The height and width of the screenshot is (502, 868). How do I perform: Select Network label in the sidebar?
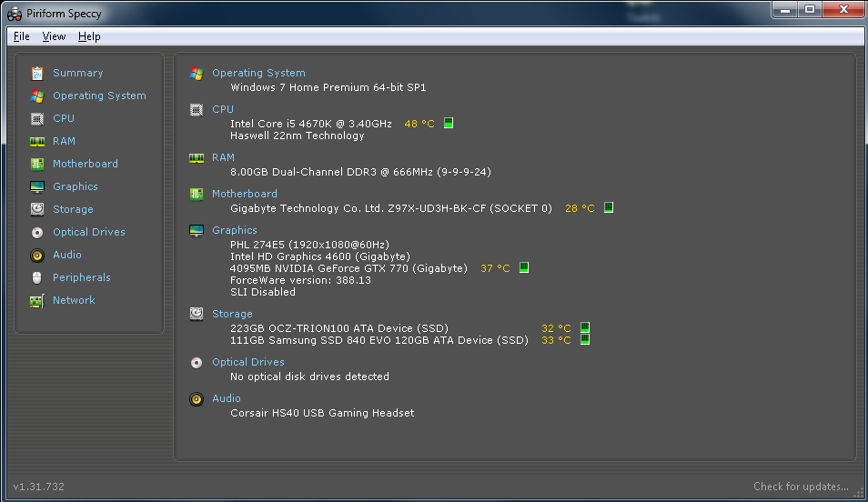(74, 300)
